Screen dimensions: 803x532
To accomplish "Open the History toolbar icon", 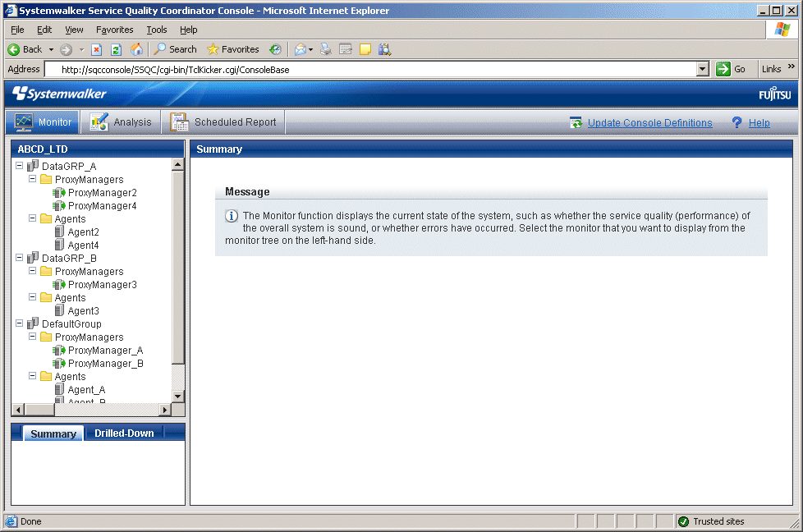I will pos(276,49).
